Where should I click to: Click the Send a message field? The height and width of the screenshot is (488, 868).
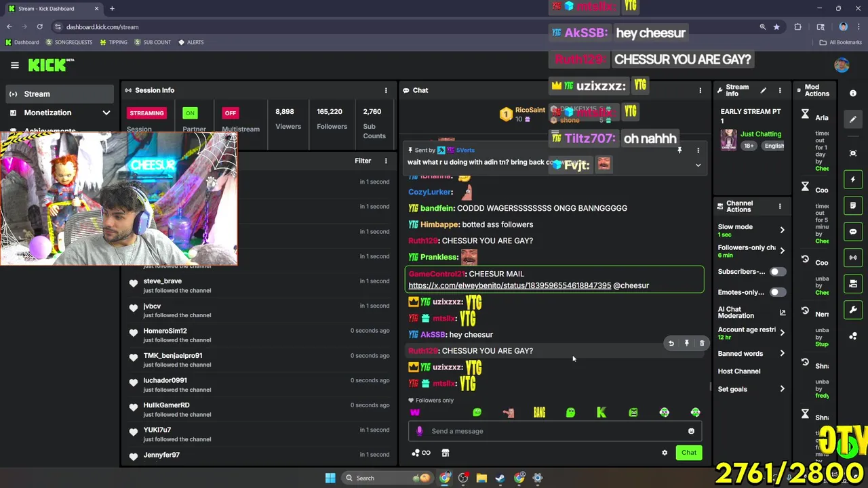pos(556,431)
